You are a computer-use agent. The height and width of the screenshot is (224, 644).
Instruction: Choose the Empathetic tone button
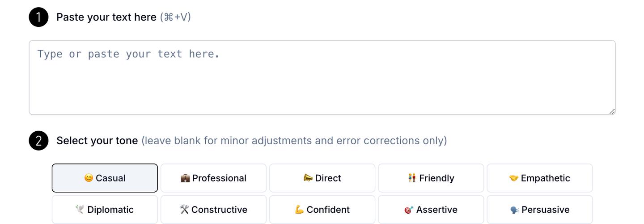point(539,178)
